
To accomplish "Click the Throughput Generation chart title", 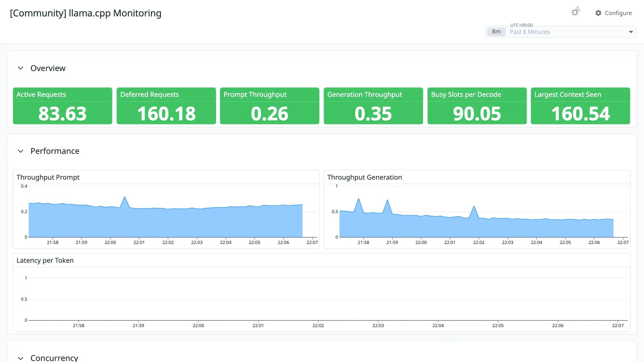I will [365, 177].
